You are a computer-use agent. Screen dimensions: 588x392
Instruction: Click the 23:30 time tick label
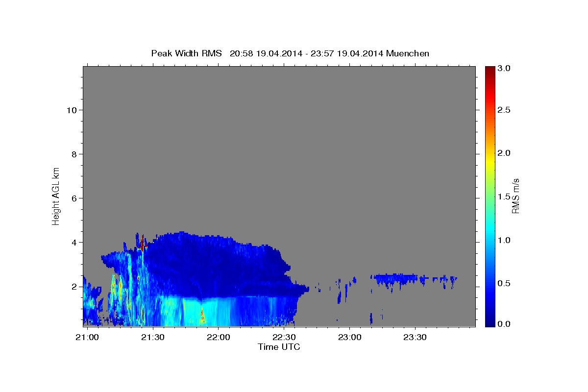pyautogui.click(x=415, y=337)
